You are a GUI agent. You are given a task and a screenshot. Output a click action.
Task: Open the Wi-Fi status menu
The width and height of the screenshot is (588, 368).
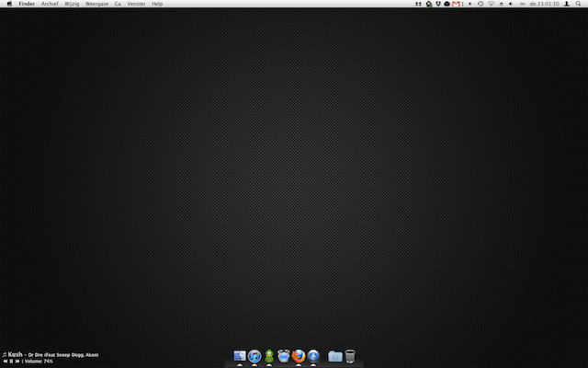491,4
